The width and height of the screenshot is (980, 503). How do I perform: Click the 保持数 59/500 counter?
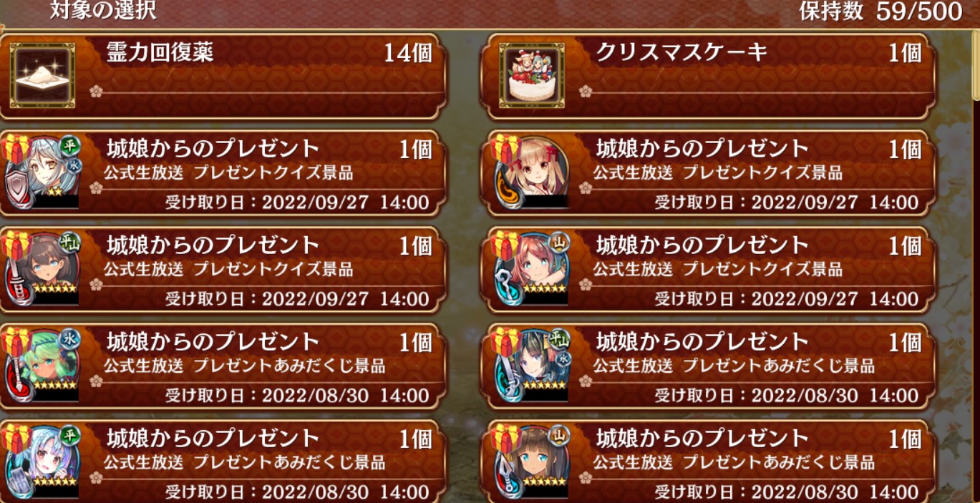pos(881,11)
